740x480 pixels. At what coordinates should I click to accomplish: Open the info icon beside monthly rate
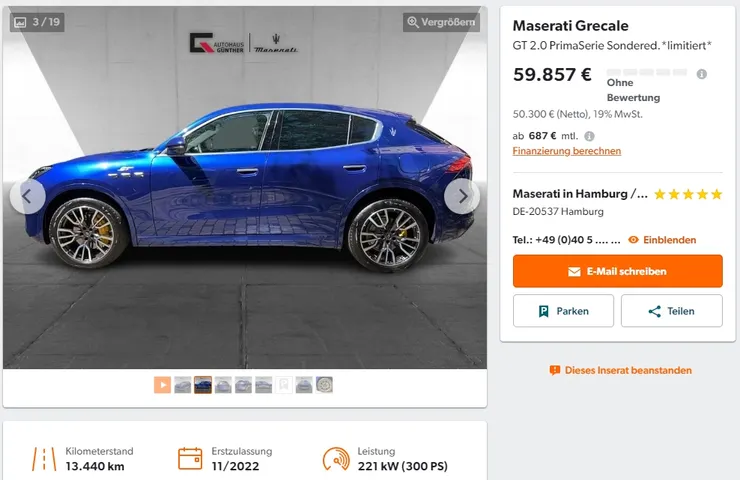(589, 136)
